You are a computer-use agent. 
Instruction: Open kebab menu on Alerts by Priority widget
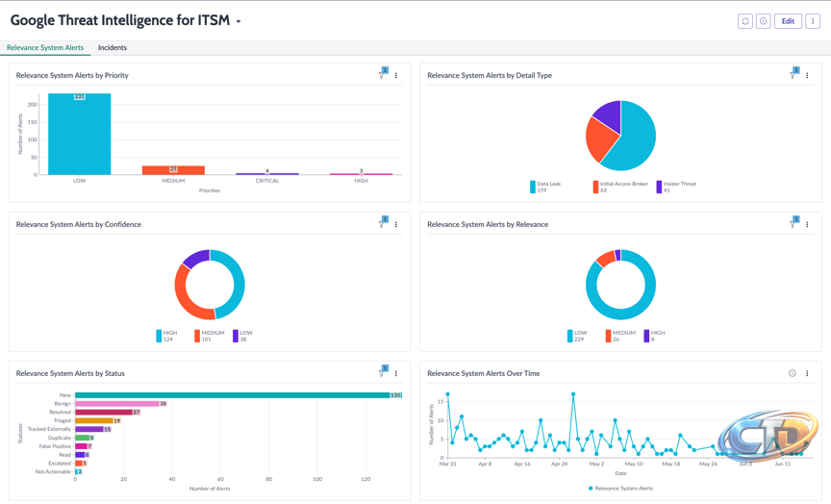pyautogui.click(x=396, y=76)
